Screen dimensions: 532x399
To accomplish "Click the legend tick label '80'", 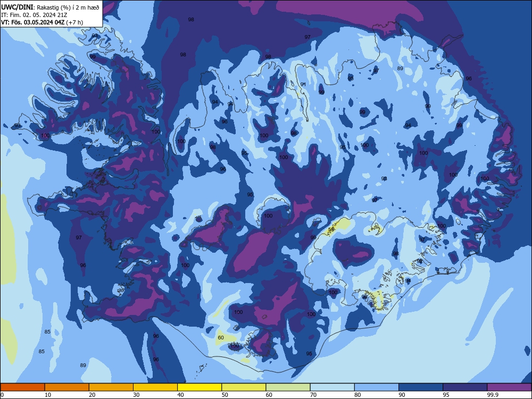I will pos(358,395).
